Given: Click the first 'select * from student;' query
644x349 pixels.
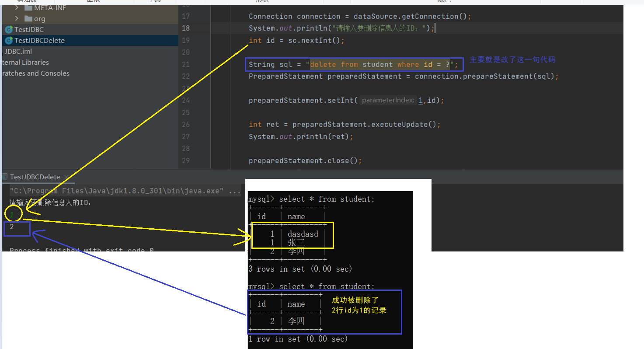Looking at the screenshot, I should [x=327, y=199].
